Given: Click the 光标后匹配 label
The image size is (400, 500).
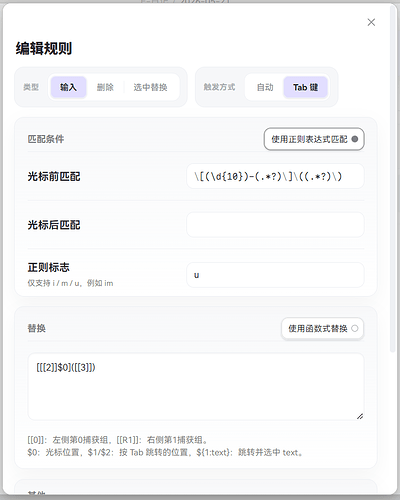Looking at the screenshot, I should [x=54, y=225].
